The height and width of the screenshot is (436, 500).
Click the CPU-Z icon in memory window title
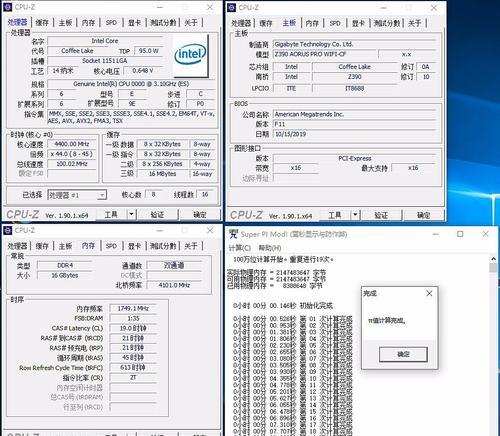point(8,230)
